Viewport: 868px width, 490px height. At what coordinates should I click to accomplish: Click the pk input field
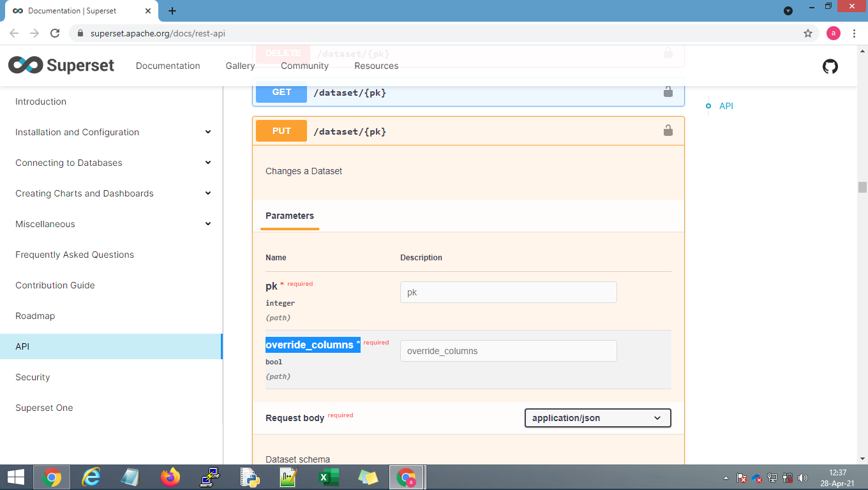pos(508,292)
